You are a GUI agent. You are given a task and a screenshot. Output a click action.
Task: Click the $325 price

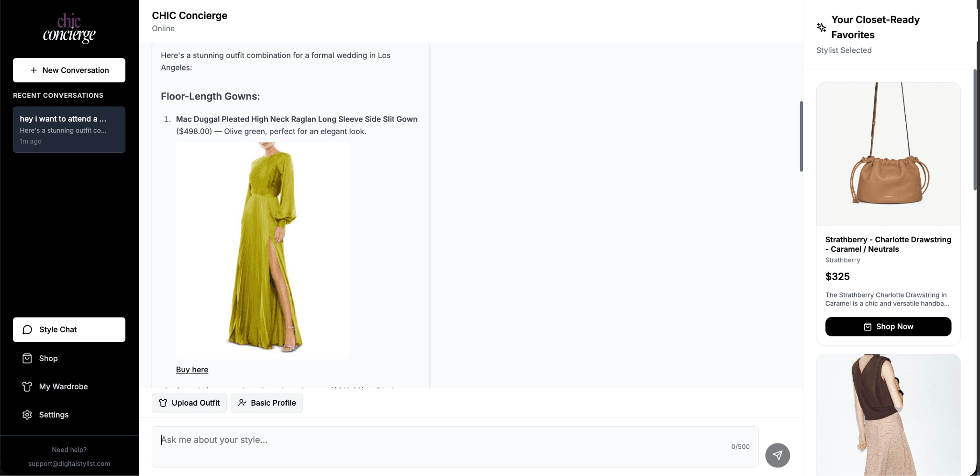tap(837, 276)
